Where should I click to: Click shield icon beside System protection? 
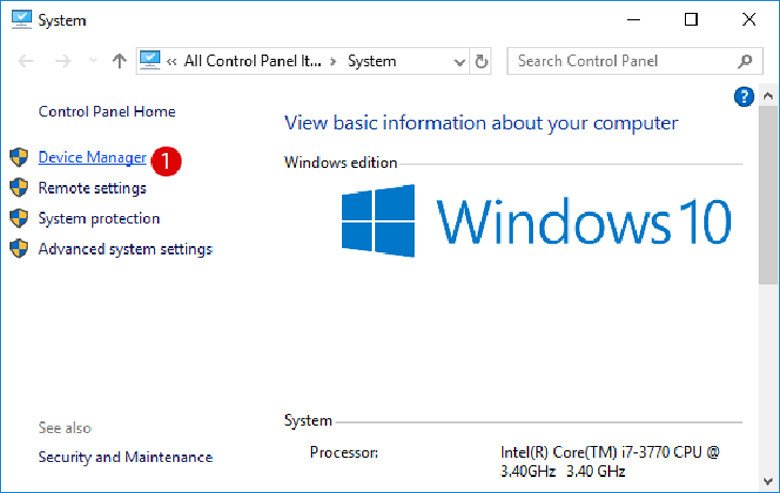(19, 218)
